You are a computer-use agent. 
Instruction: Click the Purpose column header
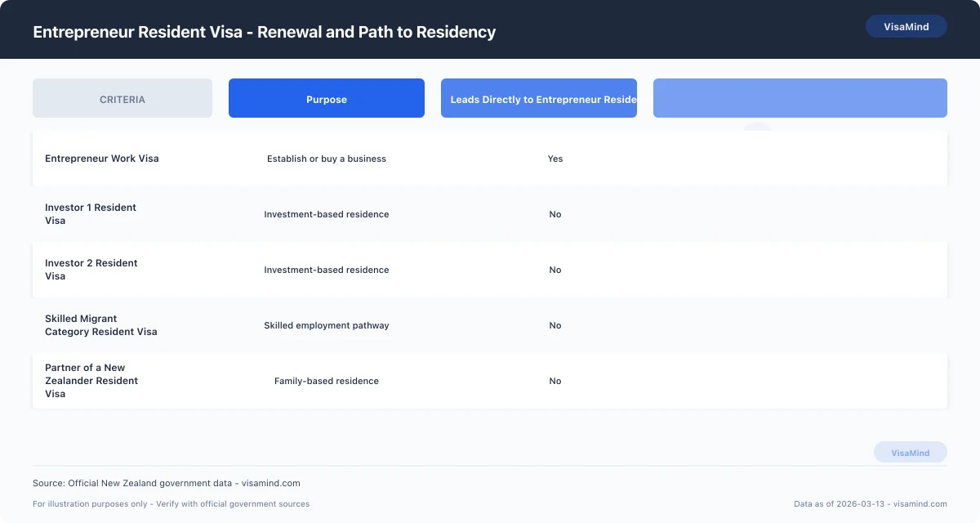pyautogui.click(x=326, y=98)
